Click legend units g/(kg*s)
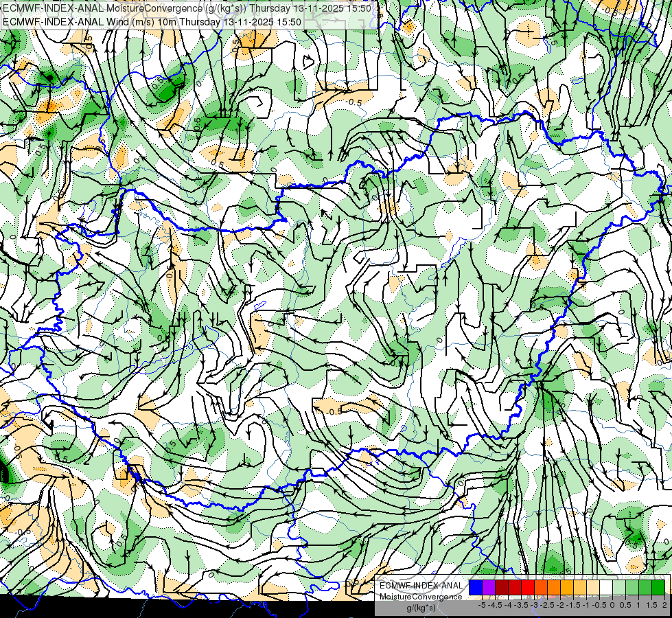This screenshot has width=672, height=618. 421,608
